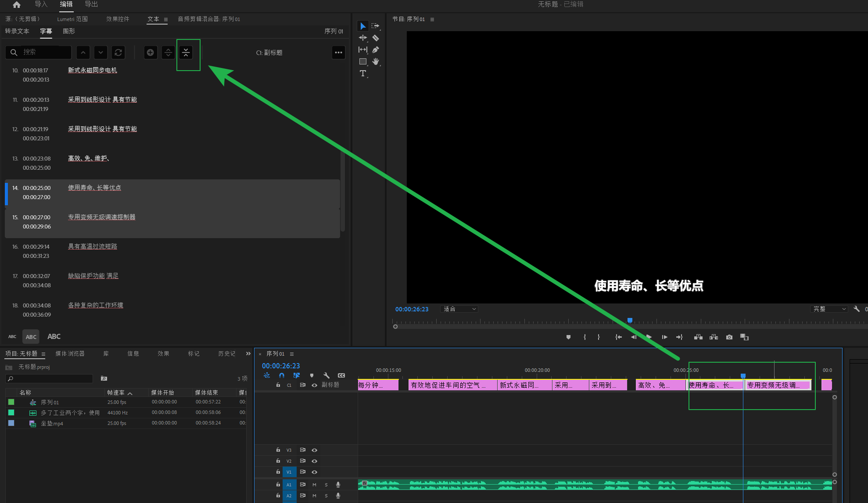
Task: Click the export frame camera icon
Action: [729, 337]
